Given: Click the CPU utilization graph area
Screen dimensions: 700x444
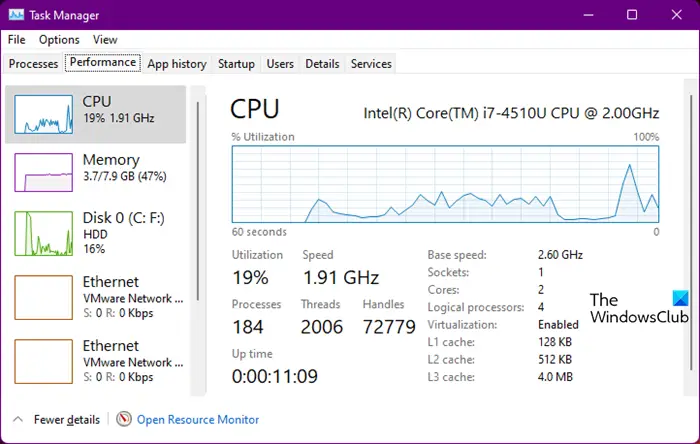Looking at the screenshot, I should click(445, 184).
